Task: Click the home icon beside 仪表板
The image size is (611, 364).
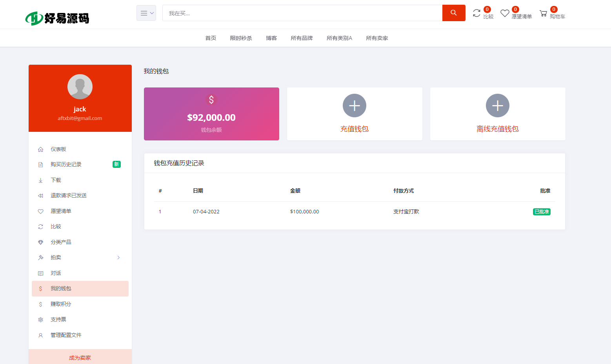Action: 40,149
